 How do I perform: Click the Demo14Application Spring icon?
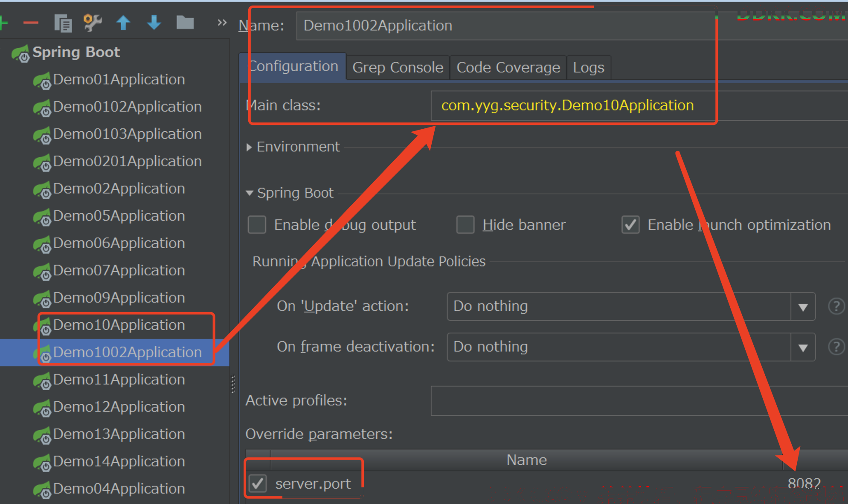[42, 463]
